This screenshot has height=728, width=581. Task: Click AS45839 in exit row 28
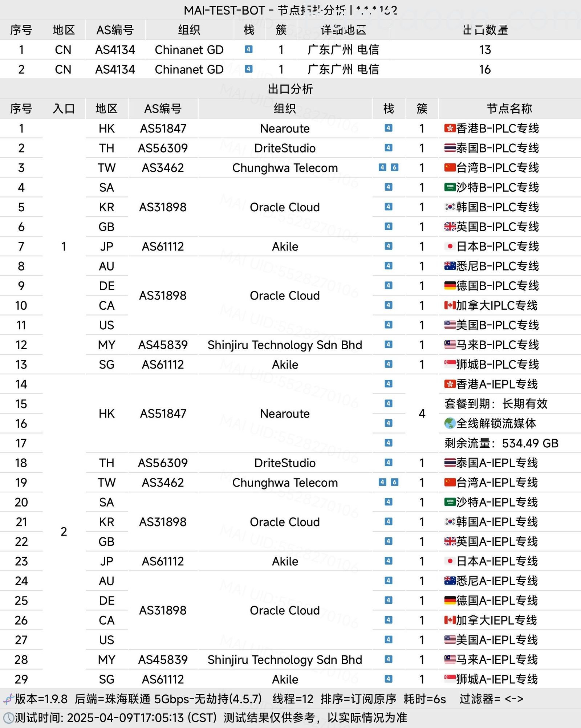[x=163, y=660]
